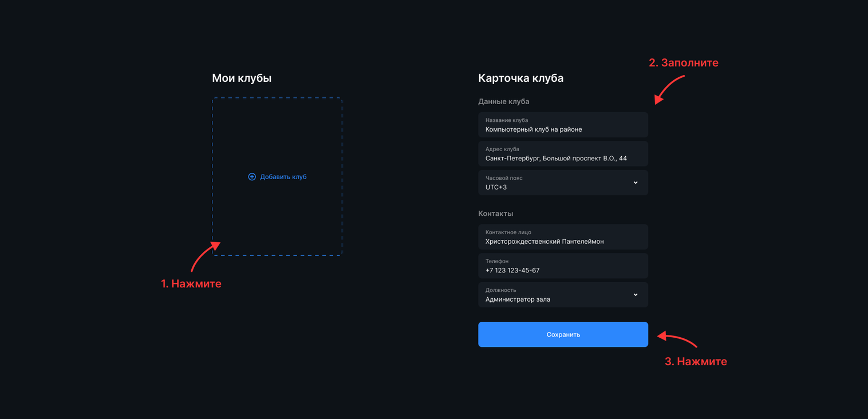This screenshot has height=419, width=868.
Task: Click the Название клуба input field
Action: pyautogui.click(x=563, y=125)
